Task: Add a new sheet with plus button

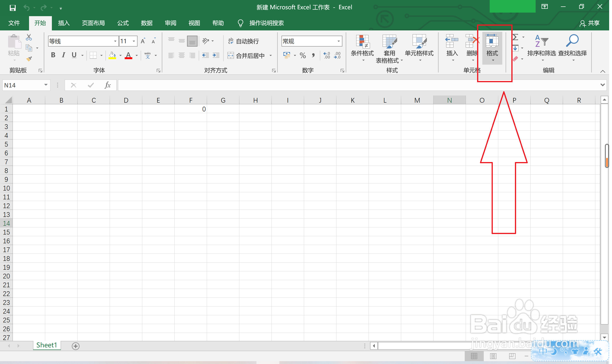Action: tap(76, 346)
